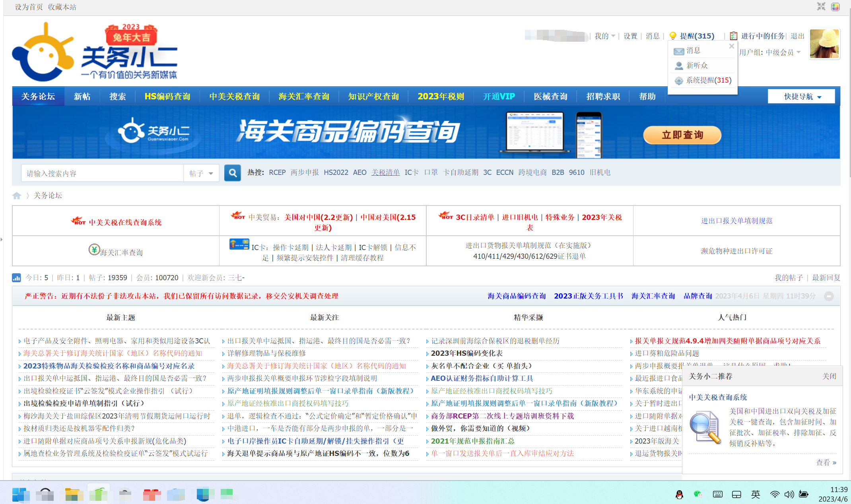Click the yen coin icon for 海关汇率查询
The height and width of the screenshot is (504, 851).
click(94, 250)
